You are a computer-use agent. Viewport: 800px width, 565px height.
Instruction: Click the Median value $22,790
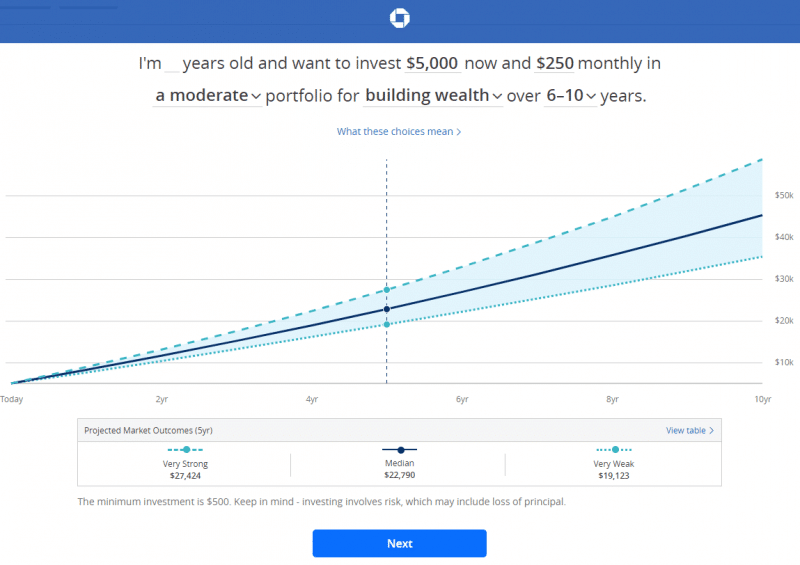[x=400, y=476]
